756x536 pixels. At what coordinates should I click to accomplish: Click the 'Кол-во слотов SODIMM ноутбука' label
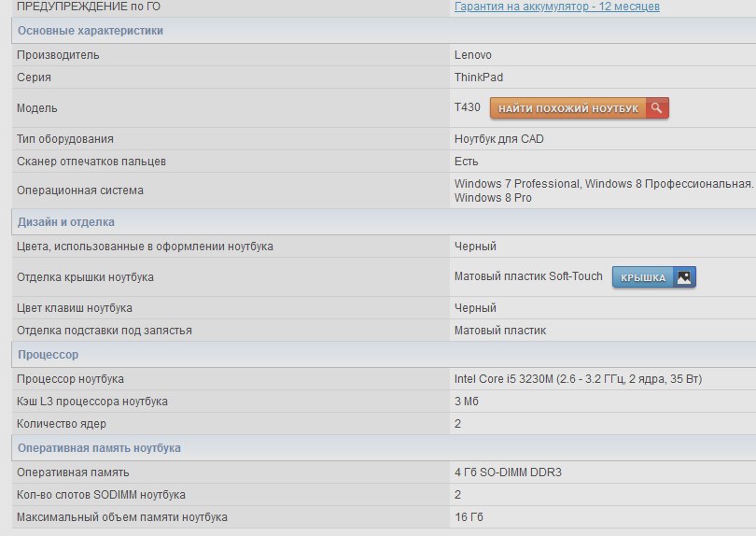pyautogui.click(x=101, y=495)
